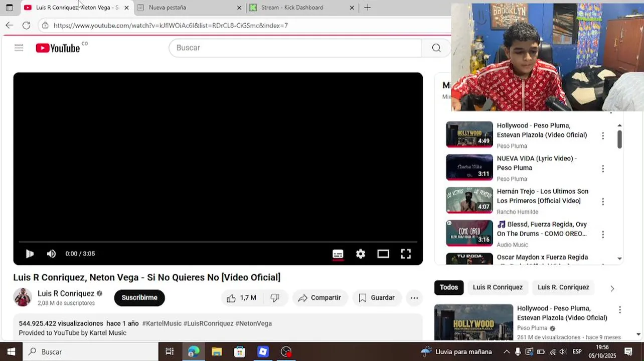Open the Lluvia para mañana weather widget

click(456, 351)
